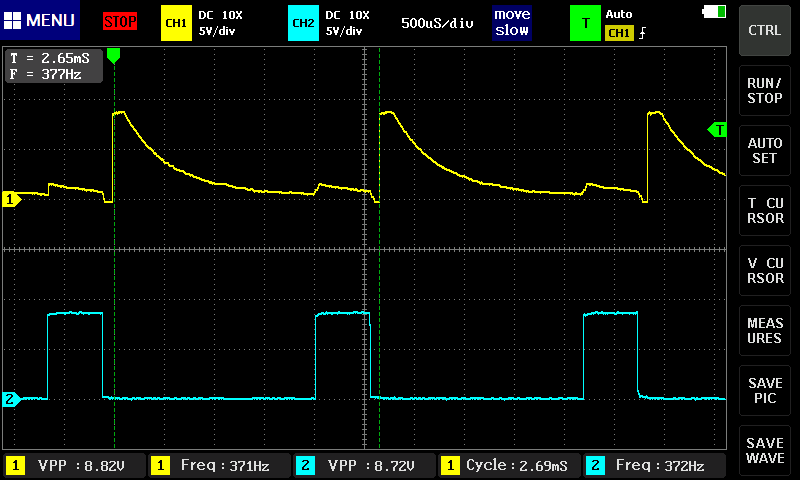
Task: Tap the CH1 DC 10X 5V/div settings
Action: pos(220,23)
